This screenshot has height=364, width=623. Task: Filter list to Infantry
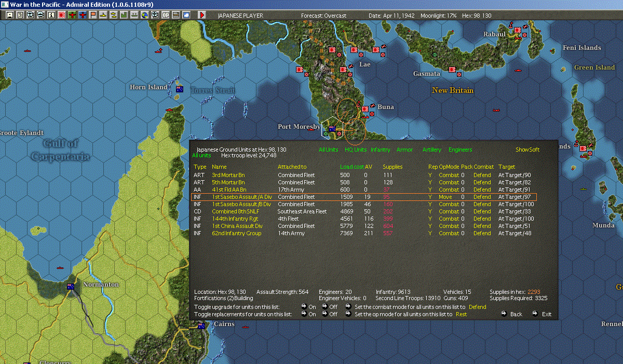click(381, 150)
